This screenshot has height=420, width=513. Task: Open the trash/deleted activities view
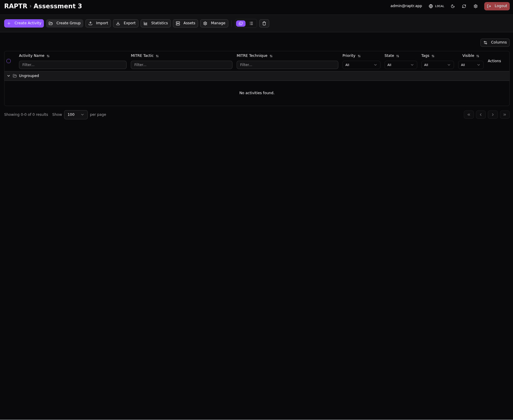pos(264,23)
